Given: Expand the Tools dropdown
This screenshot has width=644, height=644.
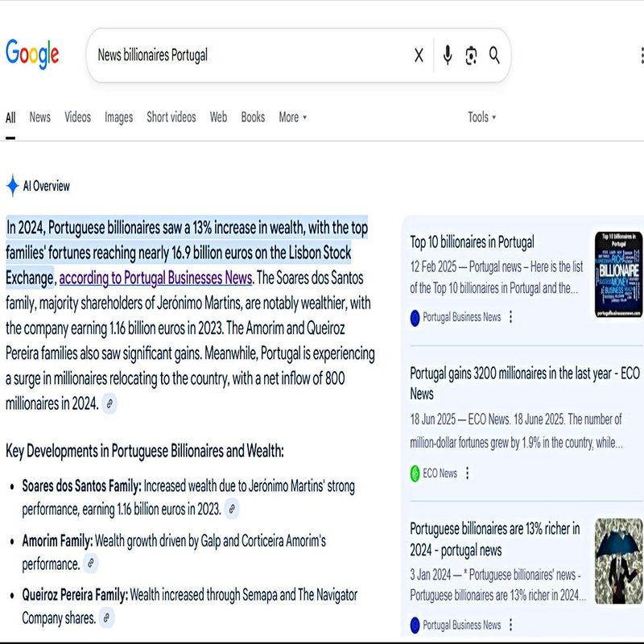Looking at the screenshot, I should tap(481, 117).
